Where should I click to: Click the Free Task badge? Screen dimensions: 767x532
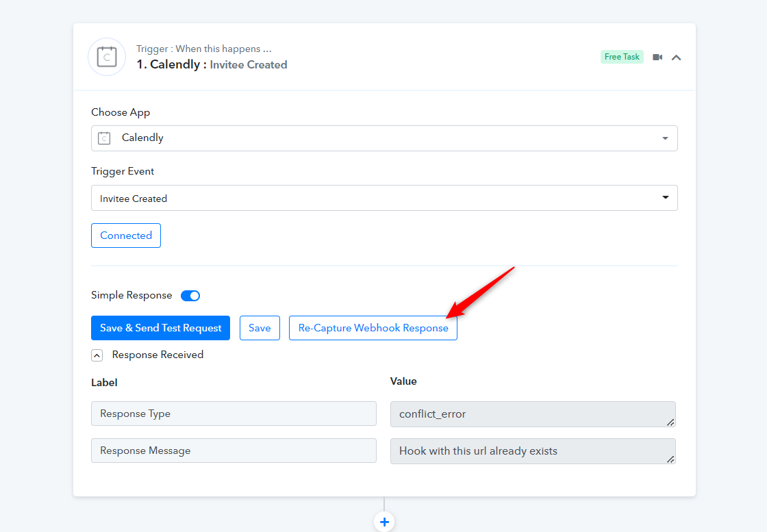[x=622, y=57]
